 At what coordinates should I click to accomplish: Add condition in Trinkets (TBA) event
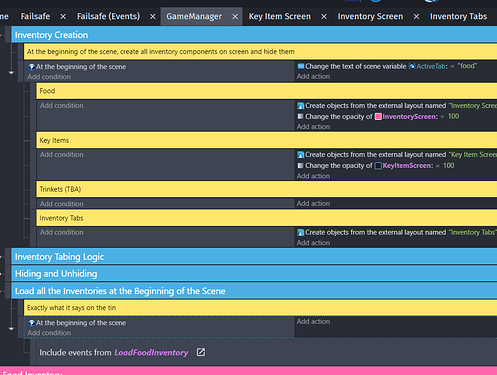62,203
